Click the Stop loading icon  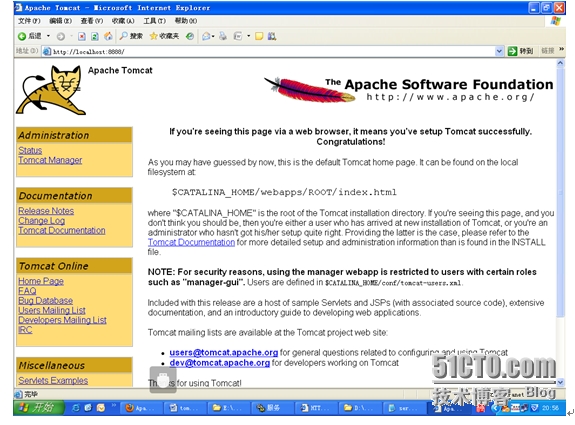click(82, 36)
